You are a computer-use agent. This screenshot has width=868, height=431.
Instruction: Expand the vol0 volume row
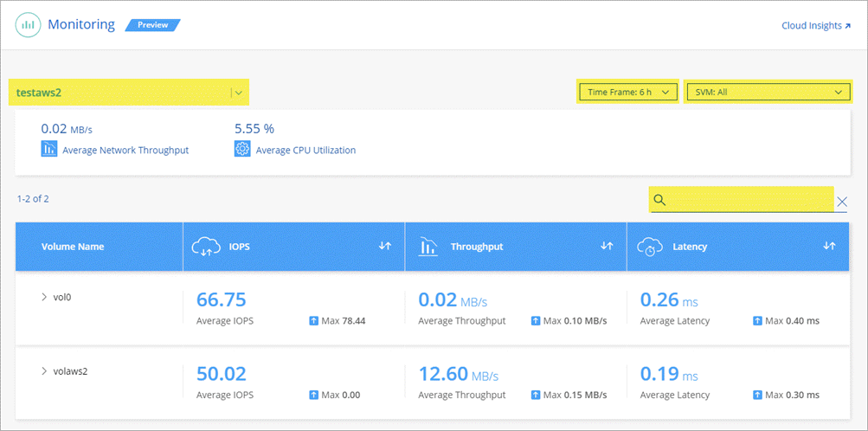pyautogui.click(x=44, y=297)
